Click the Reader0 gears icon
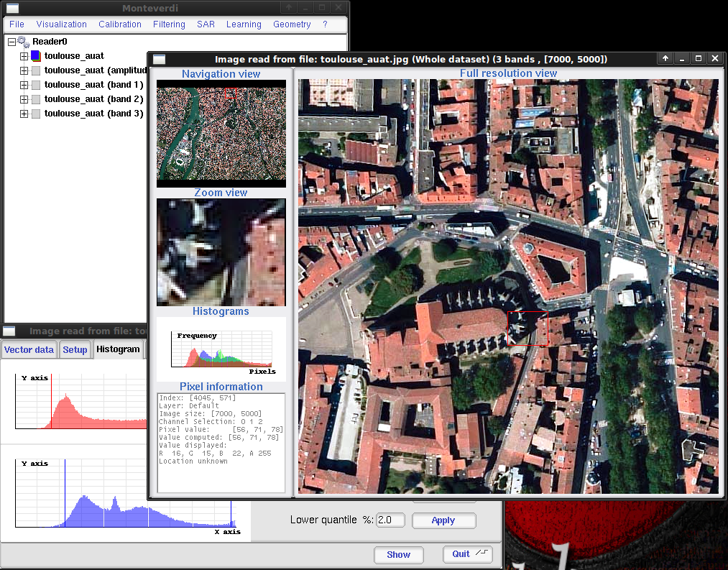Image resolution: width=728 pixels, height=570 pixels. point(23,42)
